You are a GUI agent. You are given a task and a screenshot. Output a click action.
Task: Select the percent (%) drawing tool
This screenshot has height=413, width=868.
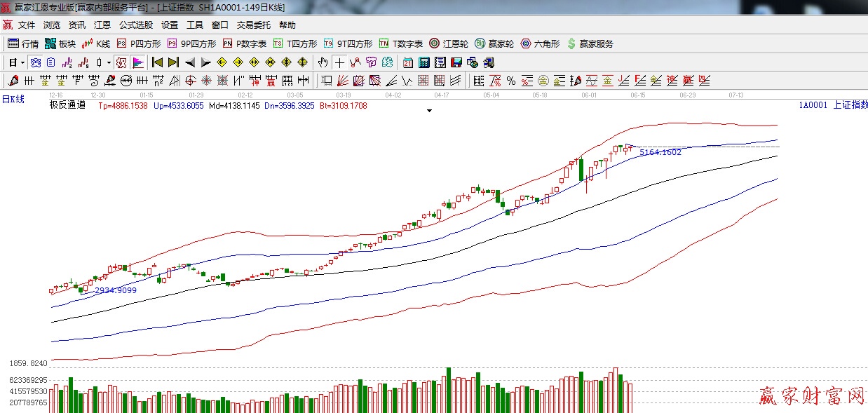click(x=511, y=81)
